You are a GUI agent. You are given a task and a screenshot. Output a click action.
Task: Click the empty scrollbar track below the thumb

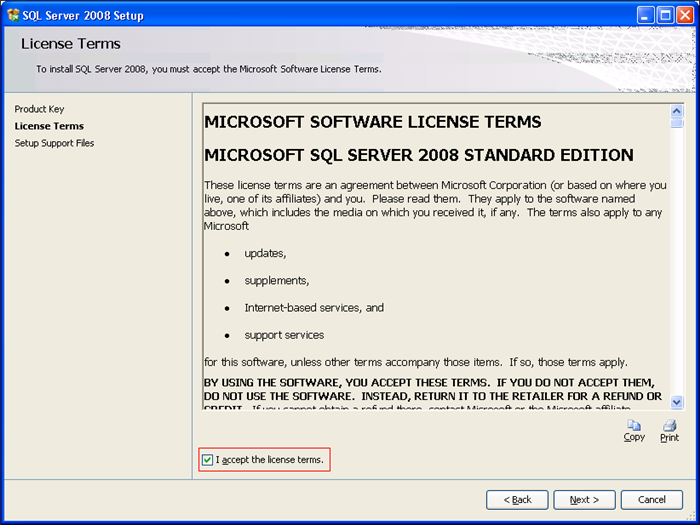(x=677, y=260)
